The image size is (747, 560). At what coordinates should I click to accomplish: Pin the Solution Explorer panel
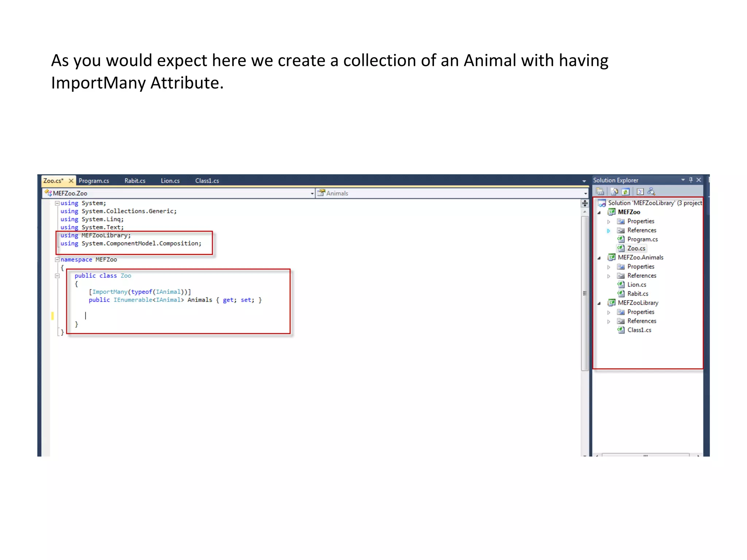(690, 180)
